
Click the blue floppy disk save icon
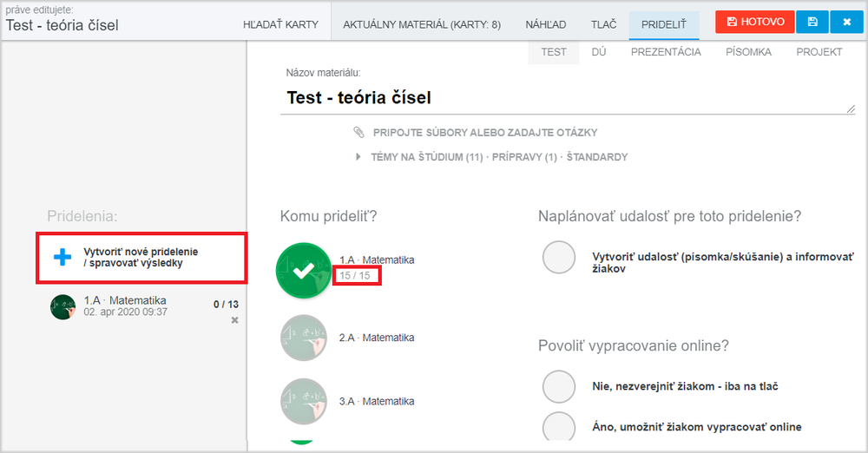pos(812,23)
